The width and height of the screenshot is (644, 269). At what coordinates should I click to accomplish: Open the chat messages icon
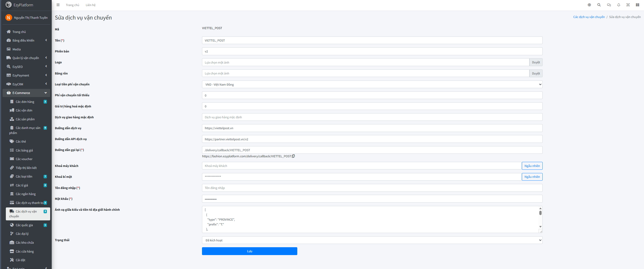coord(609,5)
